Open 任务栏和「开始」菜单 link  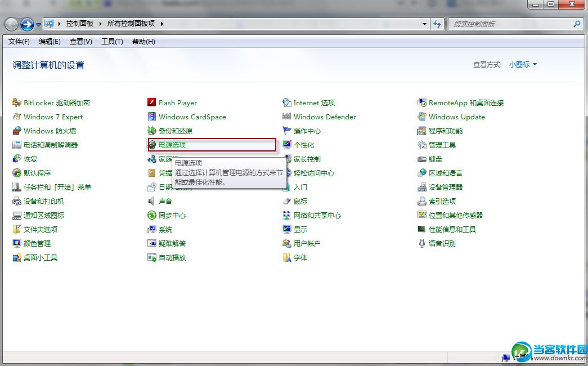point(57,187)
